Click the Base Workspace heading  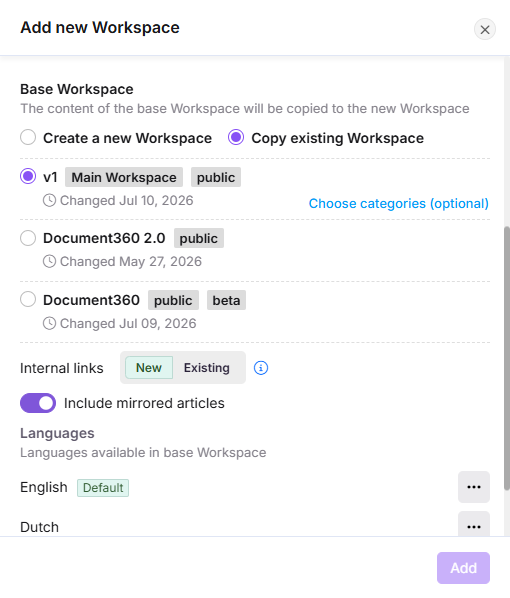pos(77,89)
